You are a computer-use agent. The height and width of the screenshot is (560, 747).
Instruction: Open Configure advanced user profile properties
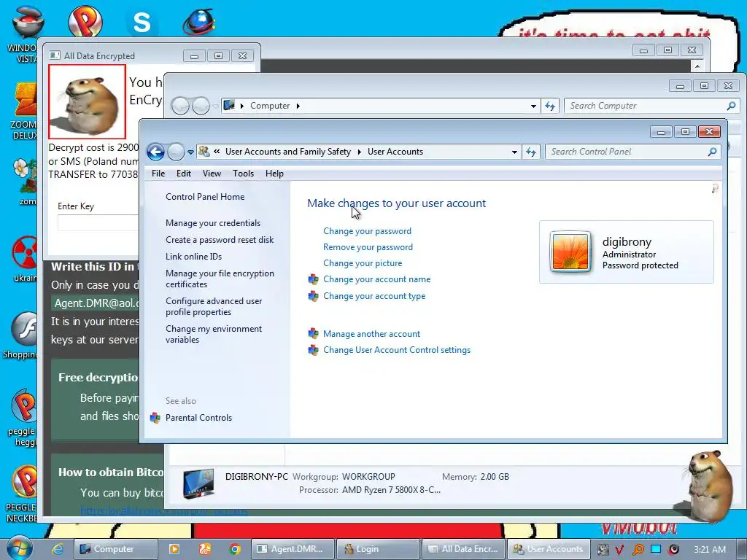[x=214, y=306]
